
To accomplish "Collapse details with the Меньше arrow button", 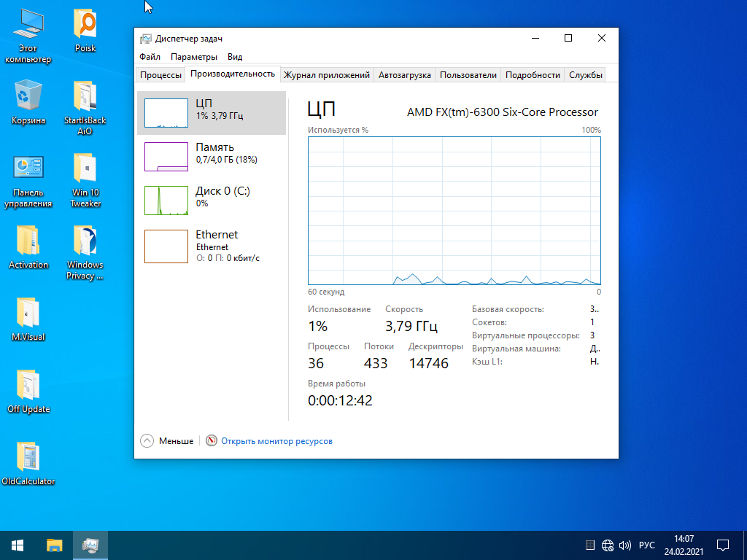I will 147,441.
